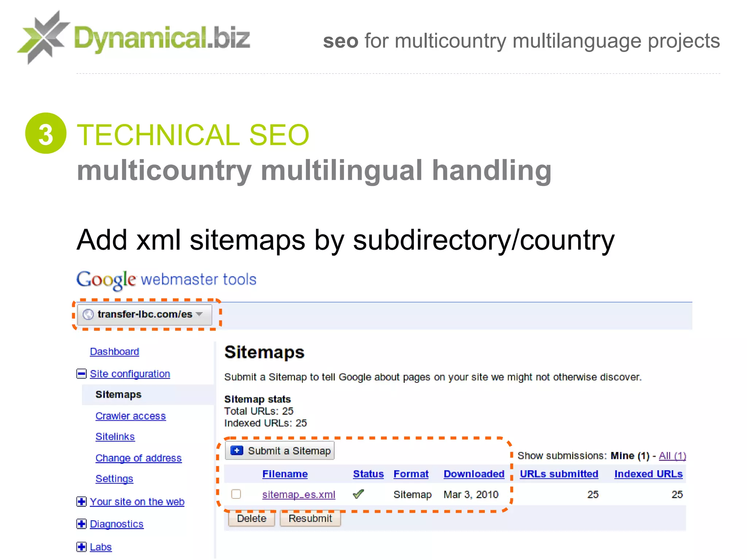Check the sitemap_es.xml row checkbox

[x=236, y=494]
